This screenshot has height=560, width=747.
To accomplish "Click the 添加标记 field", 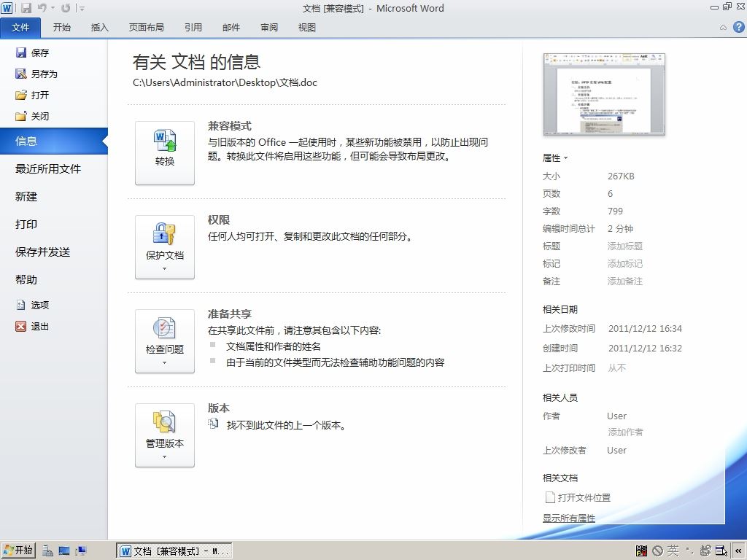I will [625, 264].
